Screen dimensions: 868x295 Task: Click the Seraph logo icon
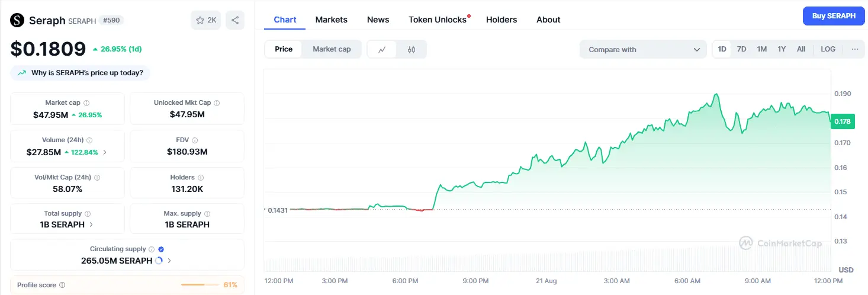pyautogui.click(x=17, y=20)
